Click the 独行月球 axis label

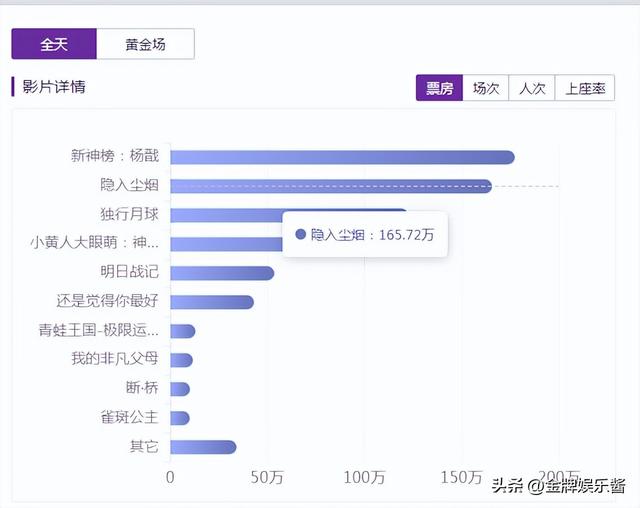(129, 214)
